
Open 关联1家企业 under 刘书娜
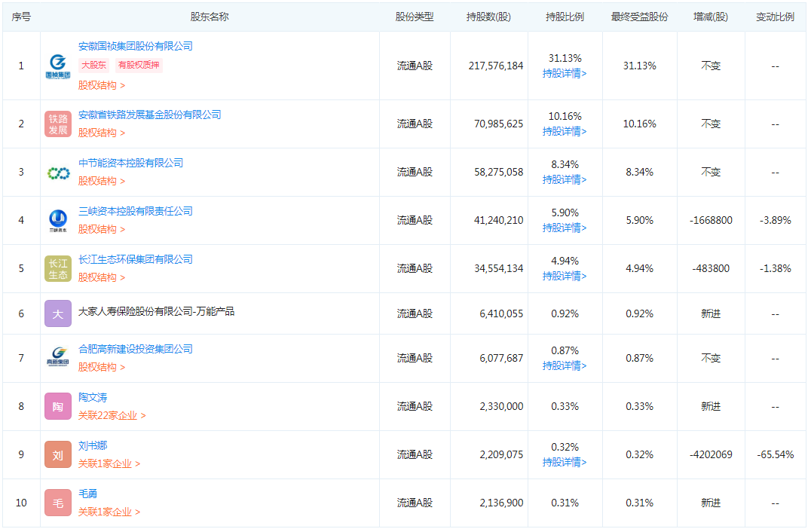109,463
